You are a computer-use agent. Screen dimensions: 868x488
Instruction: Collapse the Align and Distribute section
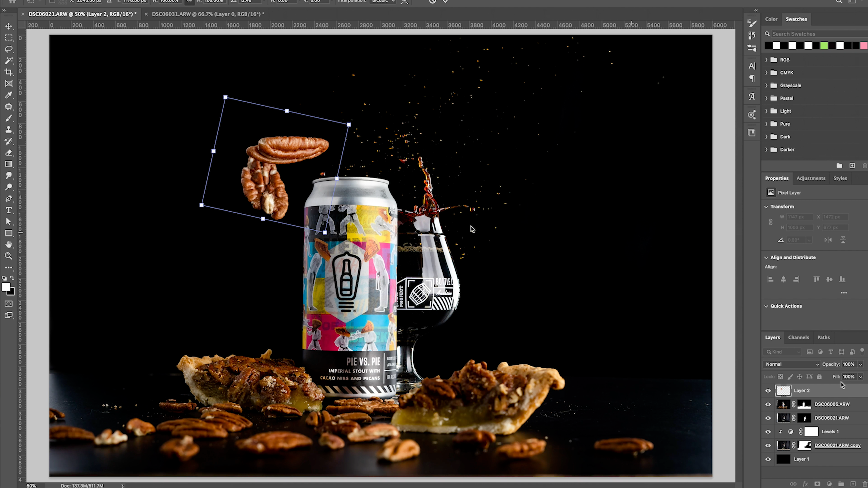(766, 257)
